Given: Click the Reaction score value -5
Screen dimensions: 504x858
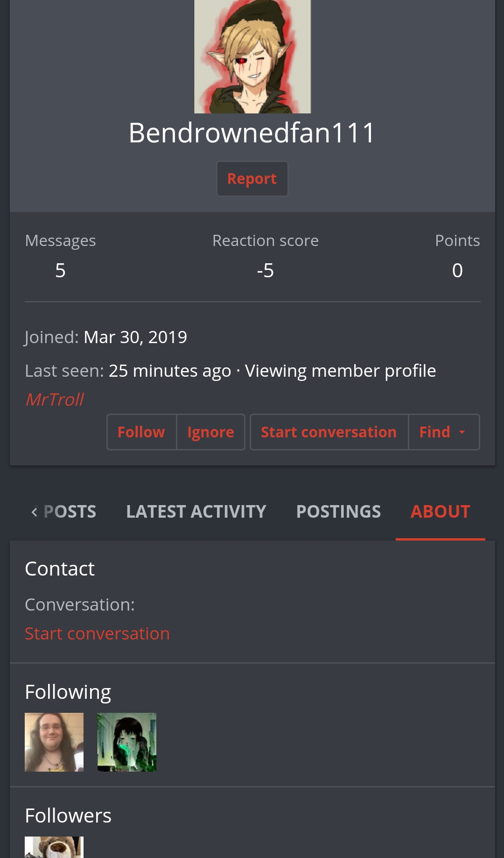Looking at the screenshot, I should click(x=265, y=270).
